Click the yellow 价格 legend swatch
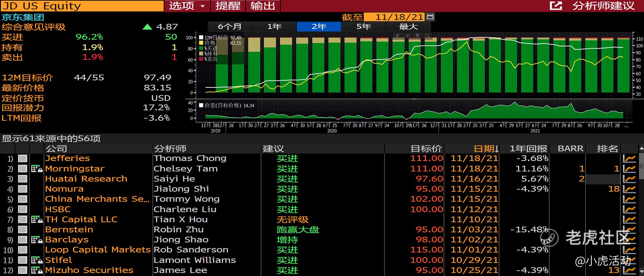The image size is (644, 276). point(201,43)
